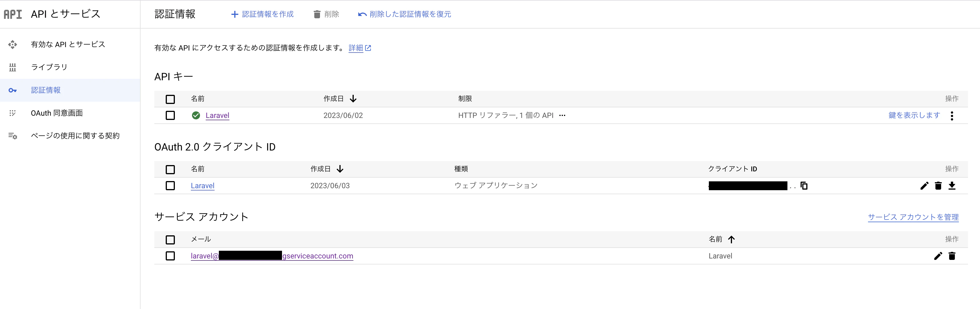The image size is (980, 309).
Task: Click the 削除 toolbar button
Action: click(326, 14)
